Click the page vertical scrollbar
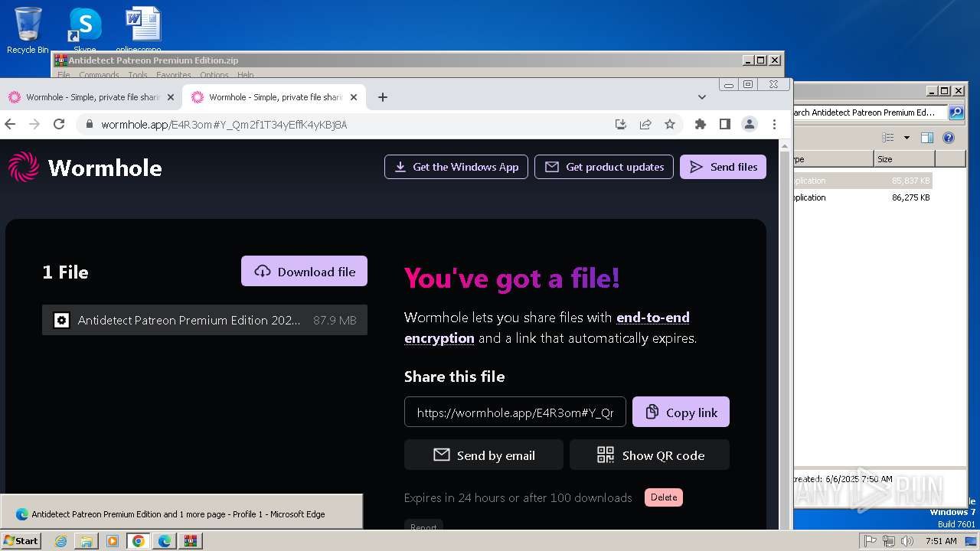The height and width of the screenshot is (551, 980). 786,334
